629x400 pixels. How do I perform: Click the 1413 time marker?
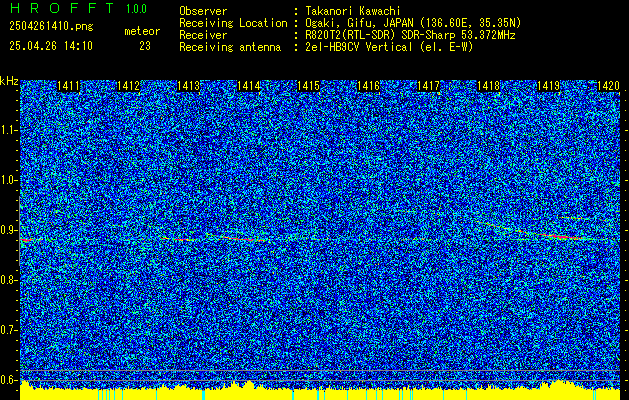pos(189,86)
